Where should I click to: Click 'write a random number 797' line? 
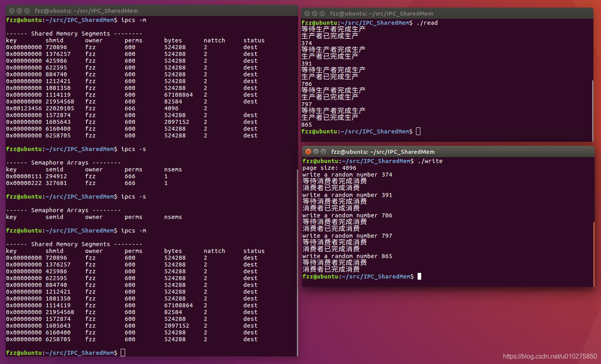[347, 236]
